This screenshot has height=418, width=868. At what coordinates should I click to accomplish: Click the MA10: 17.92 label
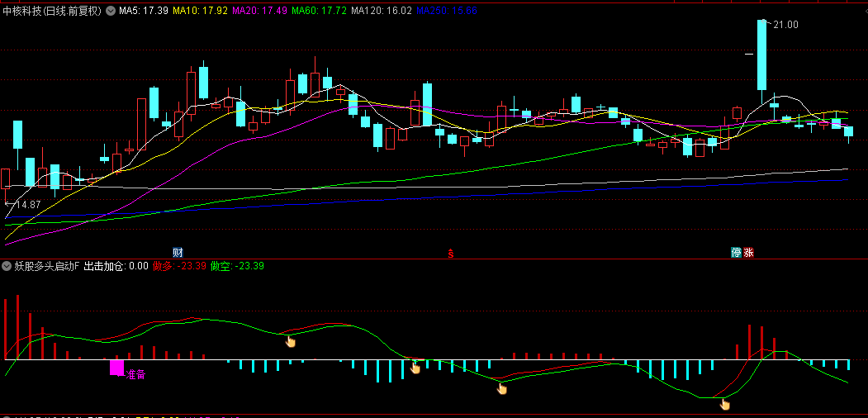[x=201, y=10]
